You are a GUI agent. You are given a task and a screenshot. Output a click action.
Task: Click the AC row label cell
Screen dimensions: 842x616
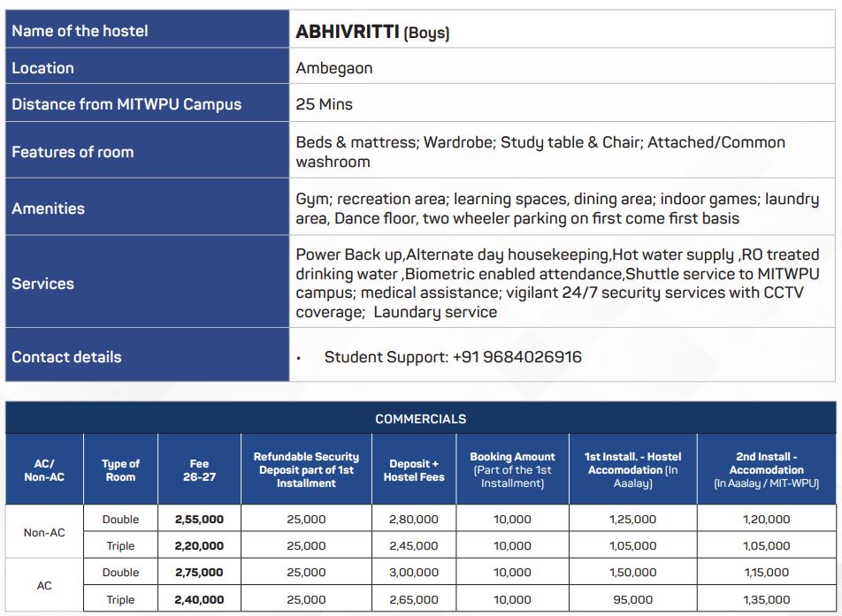pyautogui.click(x=44, y=585)
